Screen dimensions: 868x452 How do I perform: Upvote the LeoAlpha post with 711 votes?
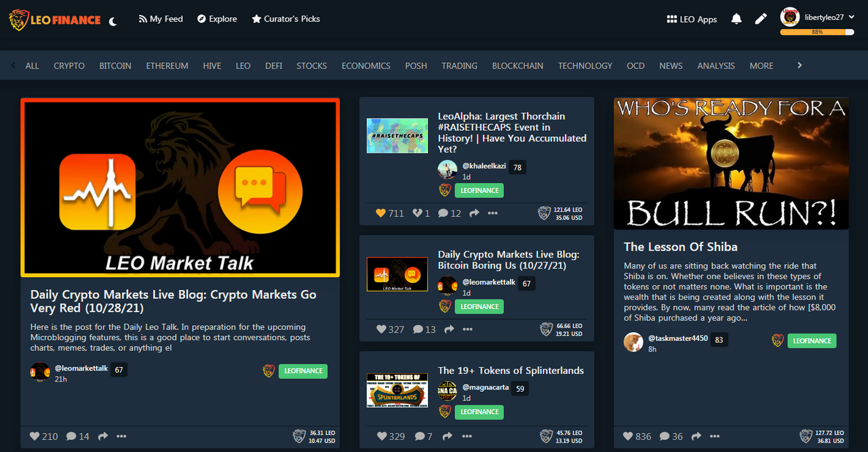(381, 213)
